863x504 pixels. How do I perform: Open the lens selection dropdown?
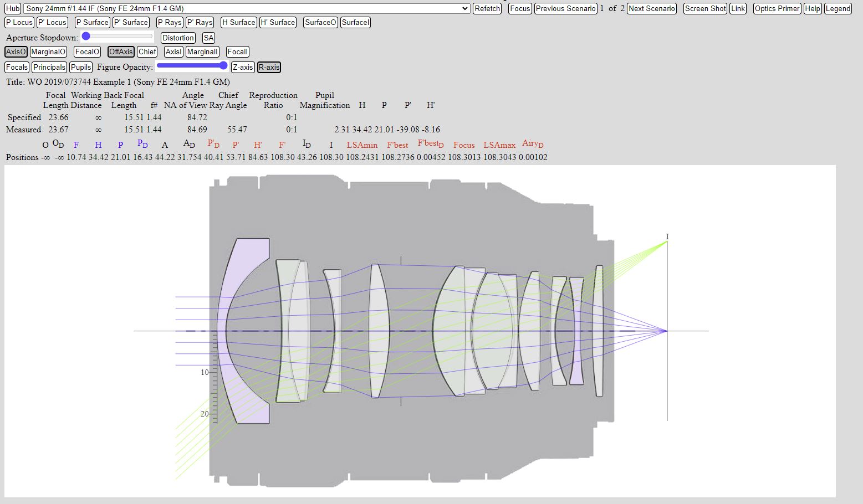[x=247, y=8]
